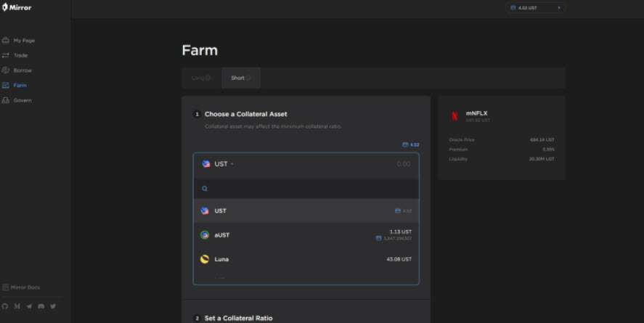Click the Farm page heading
644x323 pixels.
[x=200, y=51]
